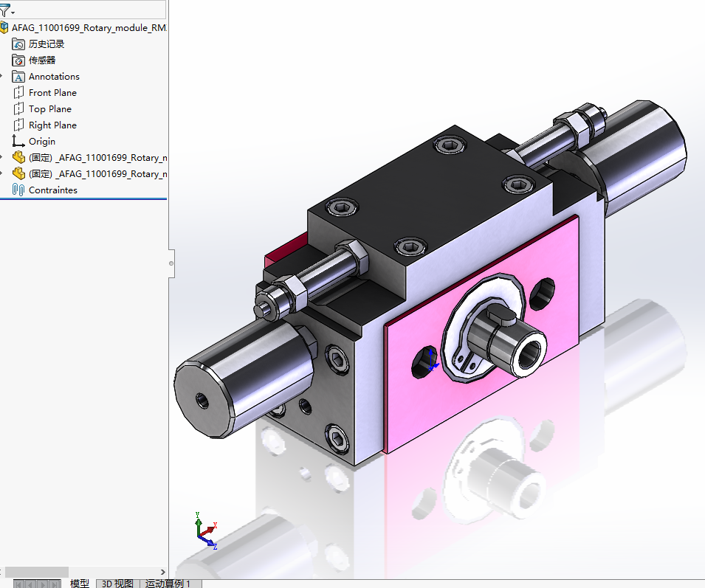Expand the first (固定) component node
Viewport: 705px width, 588px height.
tap(1, 157)
